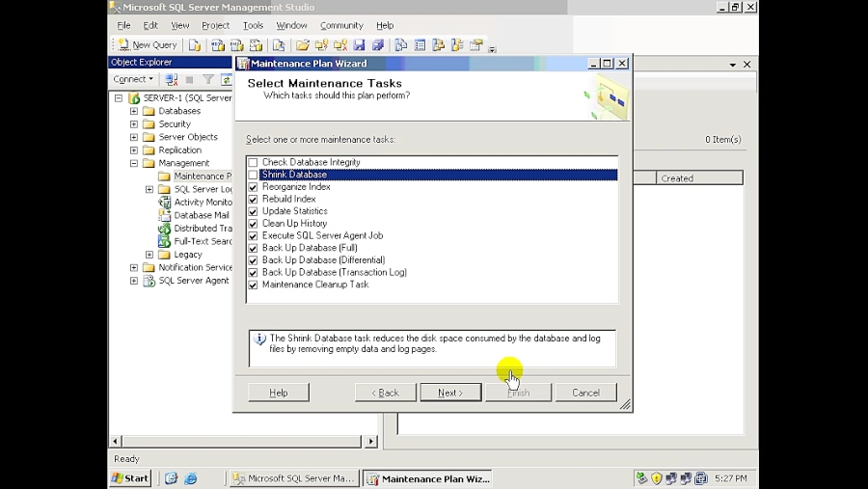This screenshot has width=868, height=489.
Task: Open the Connect dropdown in Object Explorer
Action: point(133,79)
